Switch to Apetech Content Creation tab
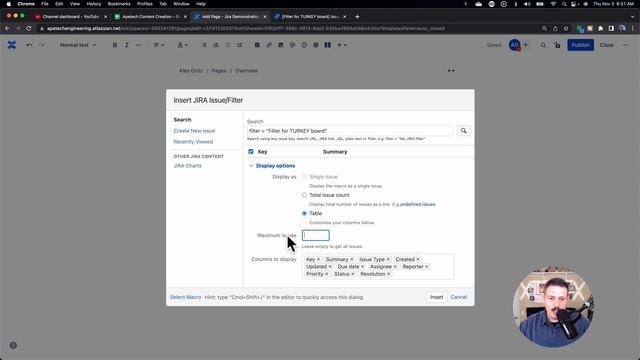Viewport: 640px width, 360px height. tap(151, 17)
